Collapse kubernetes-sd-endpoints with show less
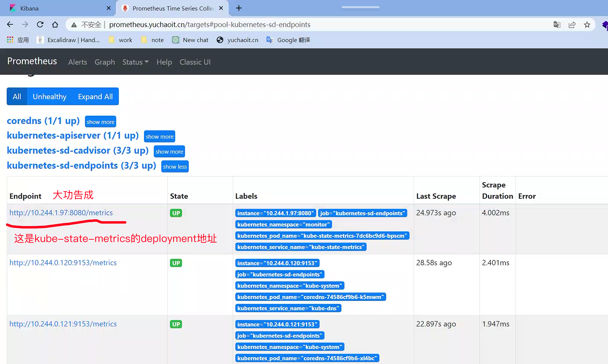608x364 pixels. [x=175, y=167]
